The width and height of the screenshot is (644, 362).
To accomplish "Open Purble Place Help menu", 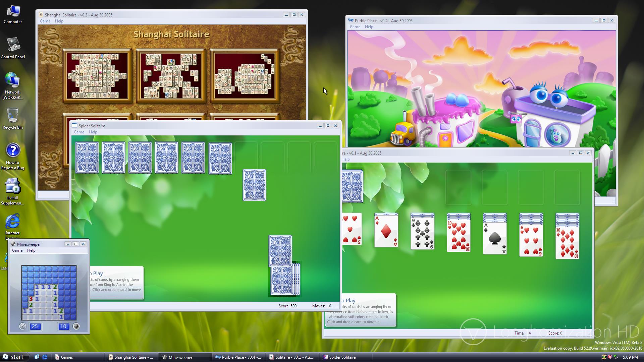I will [369, 27].
